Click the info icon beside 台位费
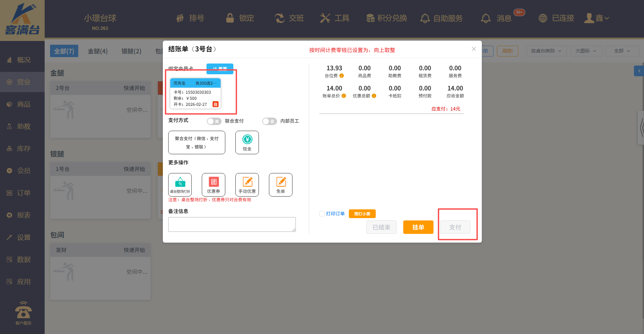 341,76
